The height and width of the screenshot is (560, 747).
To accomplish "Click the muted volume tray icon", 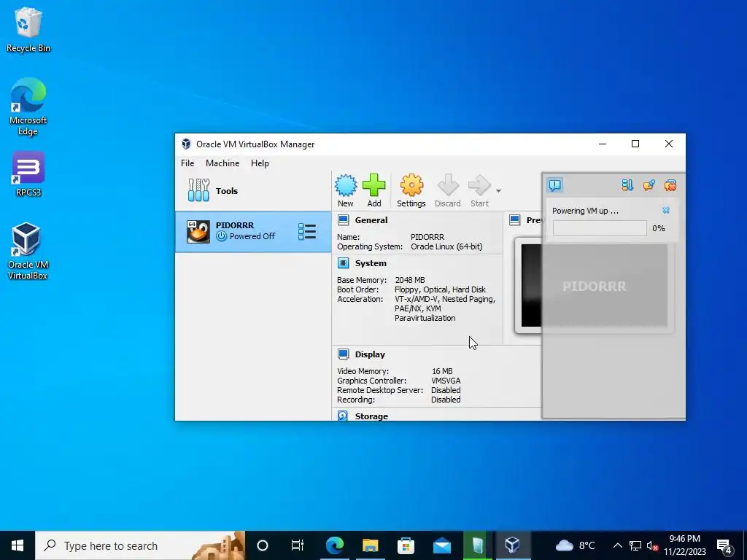I will [653, 546].
